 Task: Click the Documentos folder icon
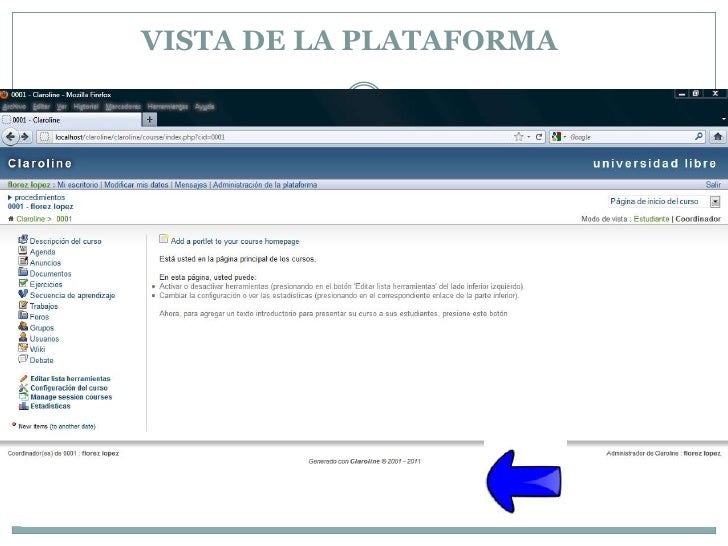pyautogui.click(x=23, y=272)
